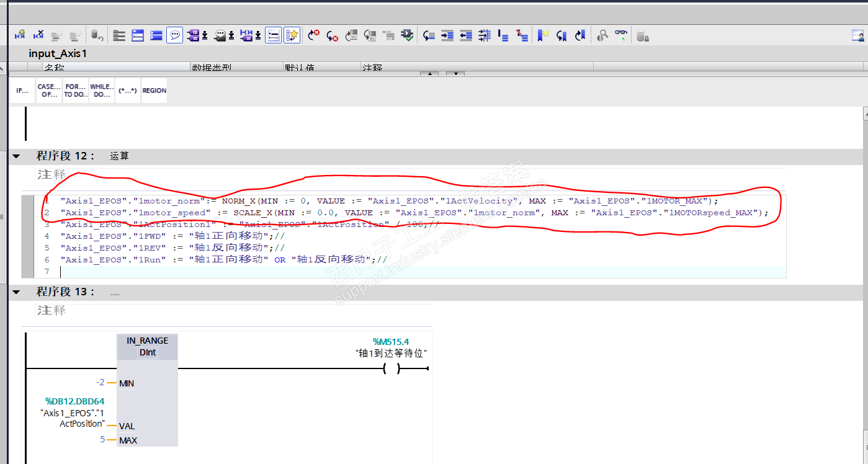Click the 注释 comment field of network 12
Viewport: 868px width, 464px height.
(411, 175)
